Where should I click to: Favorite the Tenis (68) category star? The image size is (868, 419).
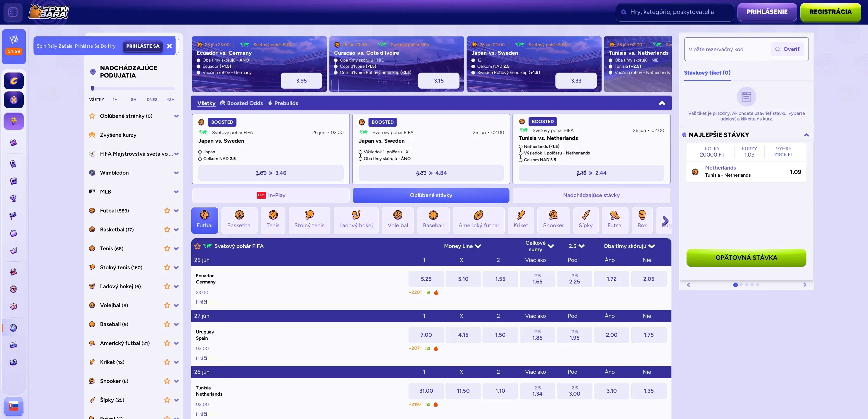point(167,248)
